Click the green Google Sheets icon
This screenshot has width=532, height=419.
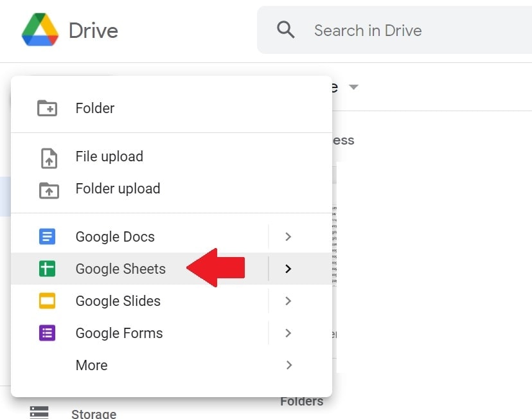point(47,269)
